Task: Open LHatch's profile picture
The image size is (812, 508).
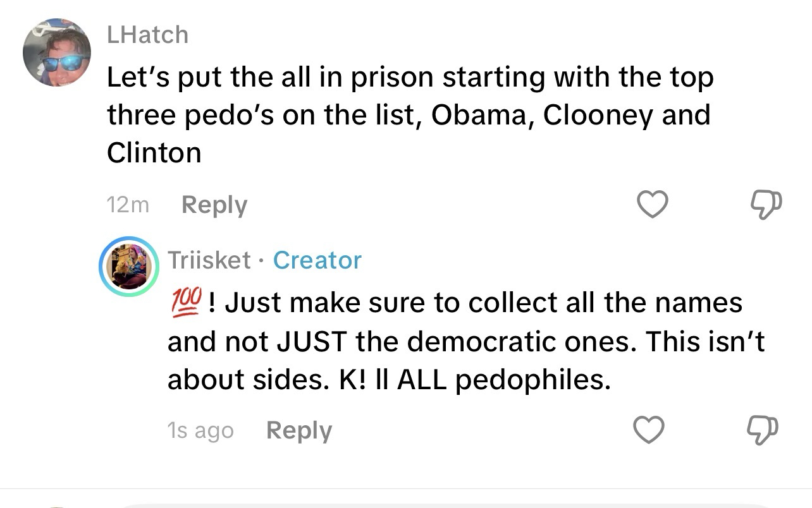Action: 57,52
